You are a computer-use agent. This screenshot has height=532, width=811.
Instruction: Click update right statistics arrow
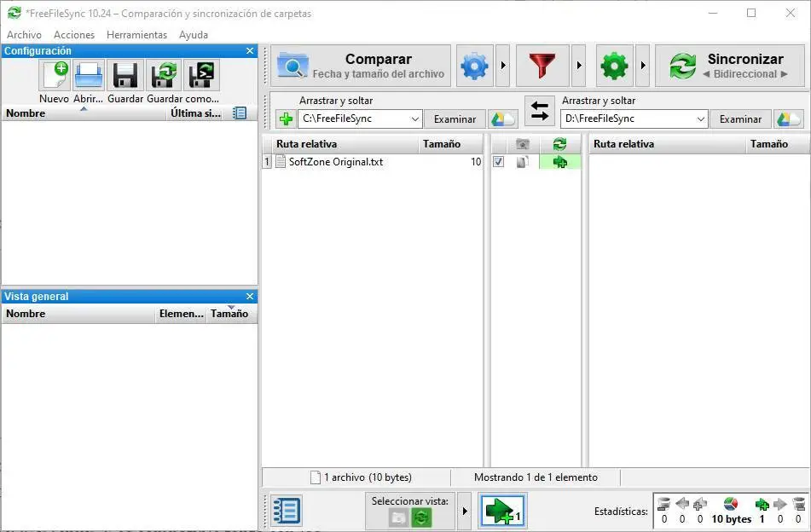coord(780,504)
